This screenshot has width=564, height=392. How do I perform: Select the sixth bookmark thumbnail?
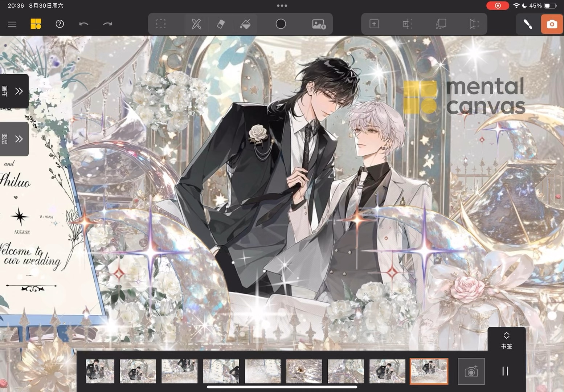click(x=304, y=371)
